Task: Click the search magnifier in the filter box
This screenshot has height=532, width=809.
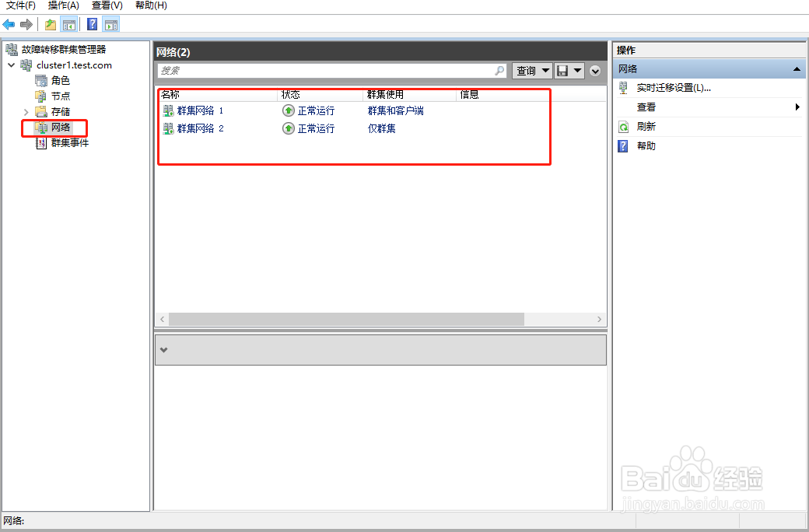Action: (x=499, y=70)
